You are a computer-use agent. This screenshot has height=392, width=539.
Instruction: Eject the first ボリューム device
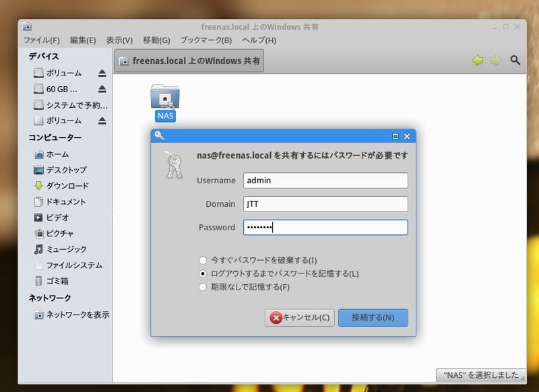(x=102, y=73)
